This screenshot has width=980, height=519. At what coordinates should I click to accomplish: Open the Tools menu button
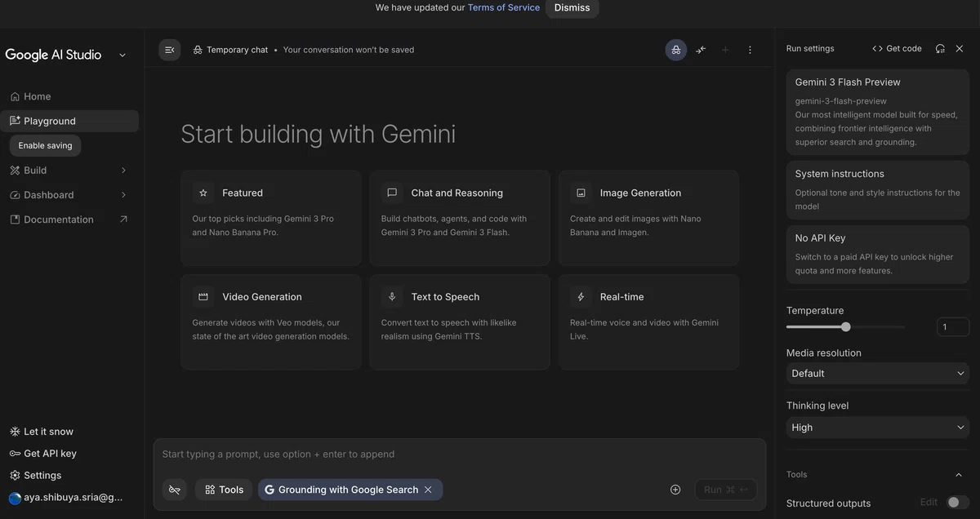pyautogui.click(x=224, y=490)
